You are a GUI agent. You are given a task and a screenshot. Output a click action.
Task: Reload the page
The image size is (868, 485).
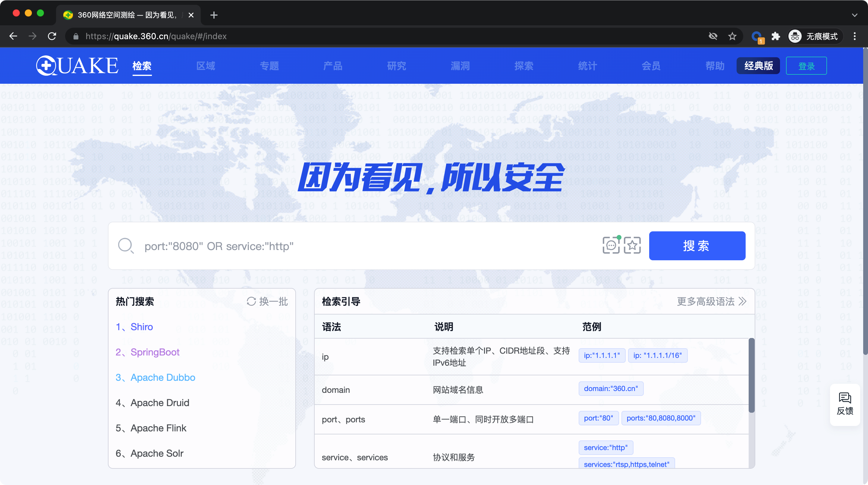coord(52,36)
